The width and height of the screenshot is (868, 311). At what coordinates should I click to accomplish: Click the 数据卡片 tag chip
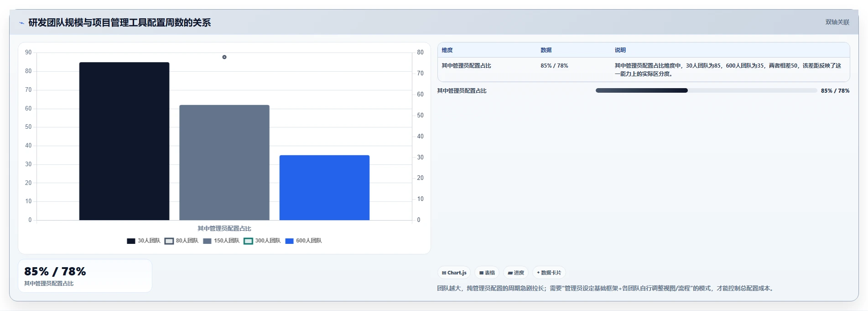pyautogui.click(x=549, y=273)
